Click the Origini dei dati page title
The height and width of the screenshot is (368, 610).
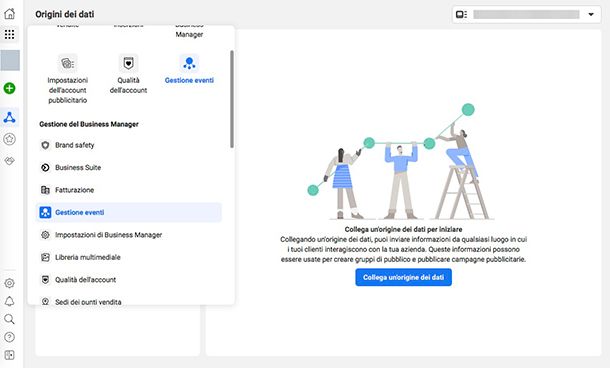[x=65, y=14]
